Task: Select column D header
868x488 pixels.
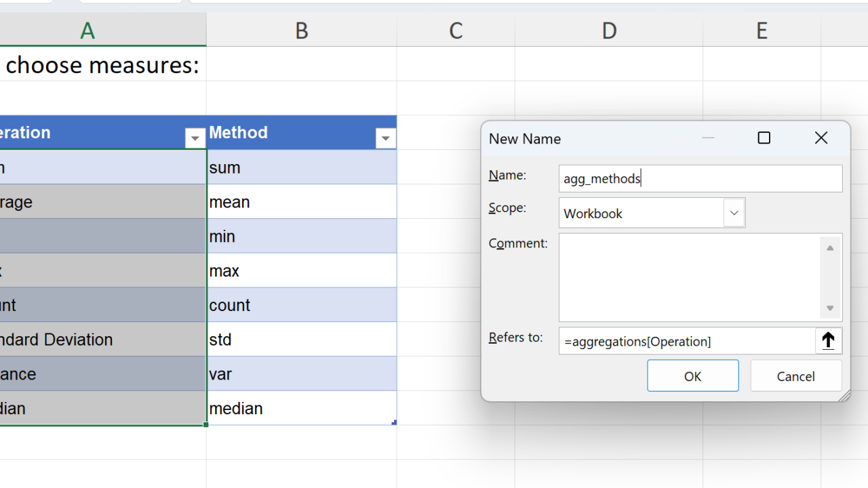Action: pyautogui.click(x=609, y=30)
